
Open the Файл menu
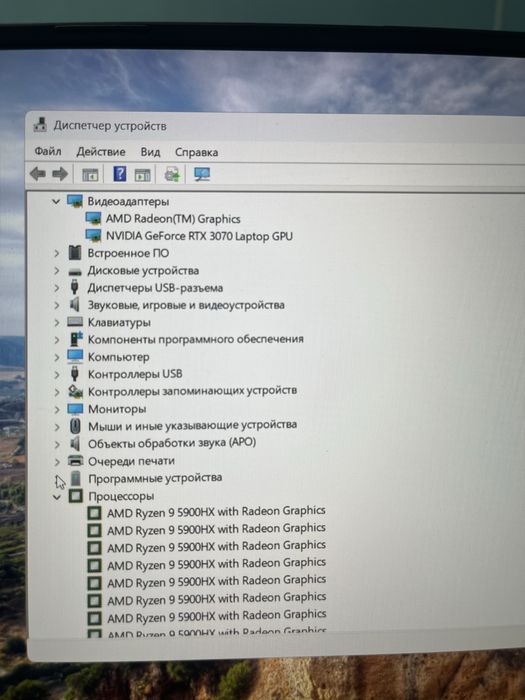[x=48, y=151]
